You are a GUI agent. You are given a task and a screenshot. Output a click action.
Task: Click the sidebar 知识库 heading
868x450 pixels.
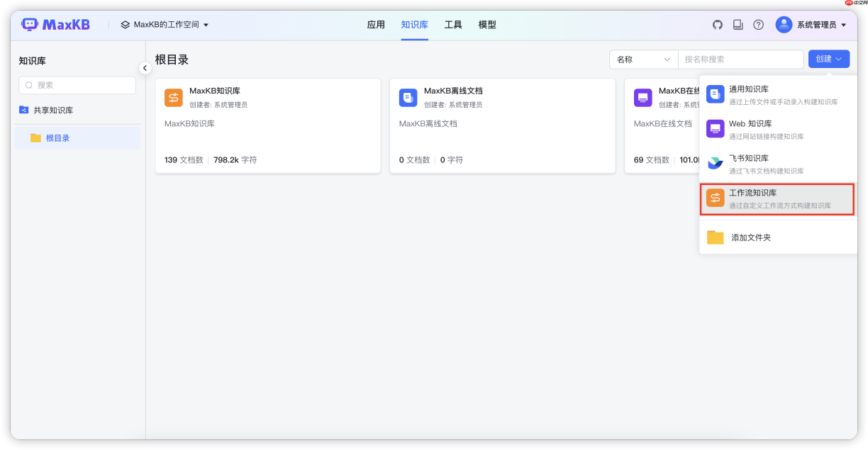33,62
